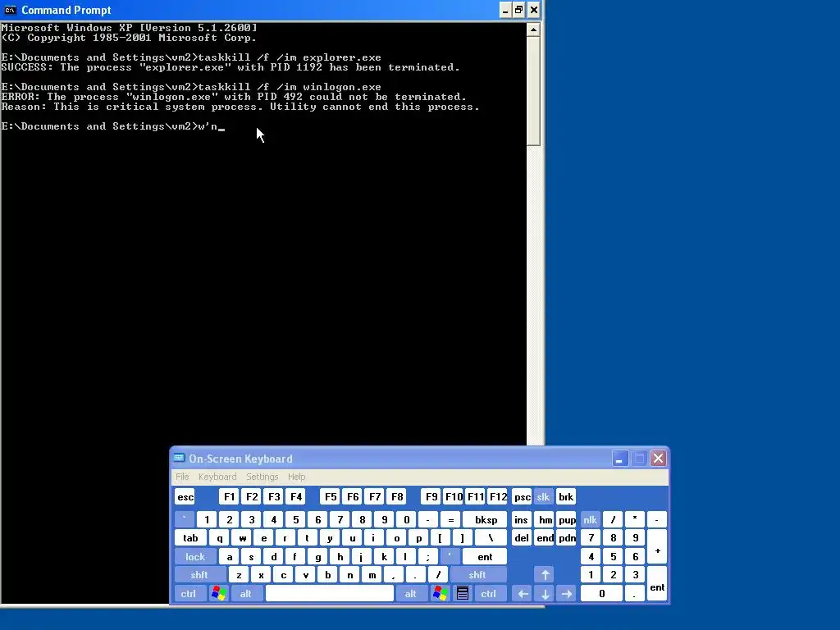Click the Command Prompt title bar icon
Screen dimensions: 840x630
click(x=10, y=10)
